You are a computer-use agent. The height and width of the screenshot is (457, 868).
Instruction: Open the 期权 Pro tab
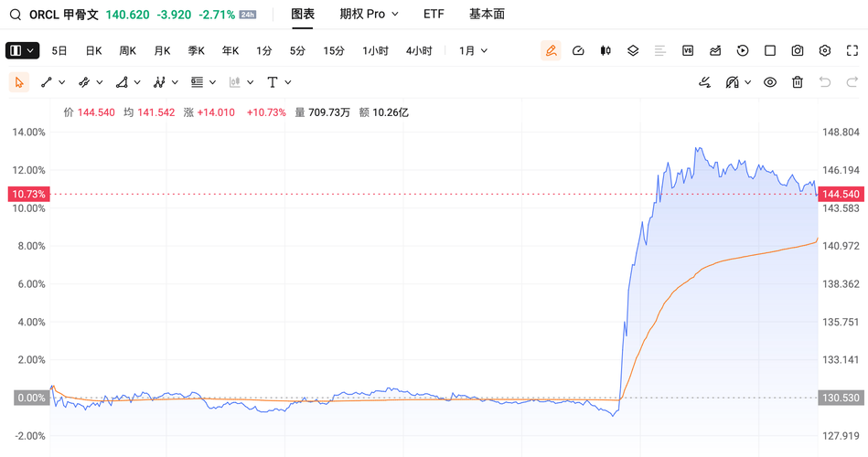[x=369, y=15]
